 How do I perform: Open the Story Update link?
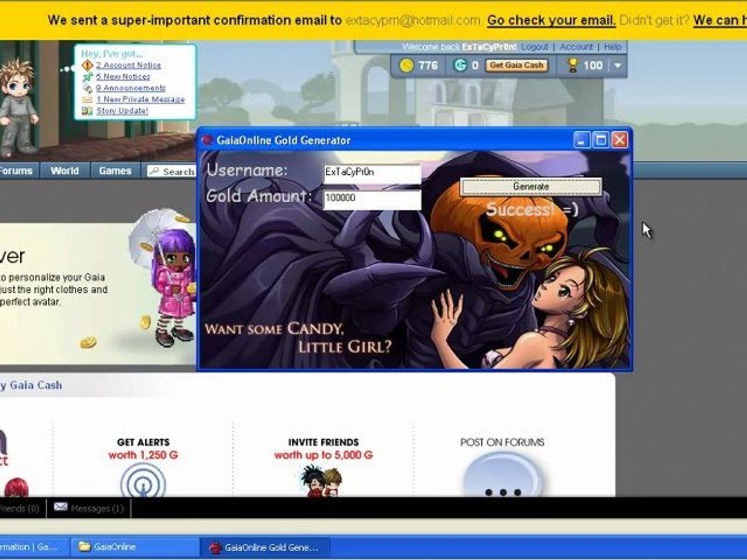point(122,110)
